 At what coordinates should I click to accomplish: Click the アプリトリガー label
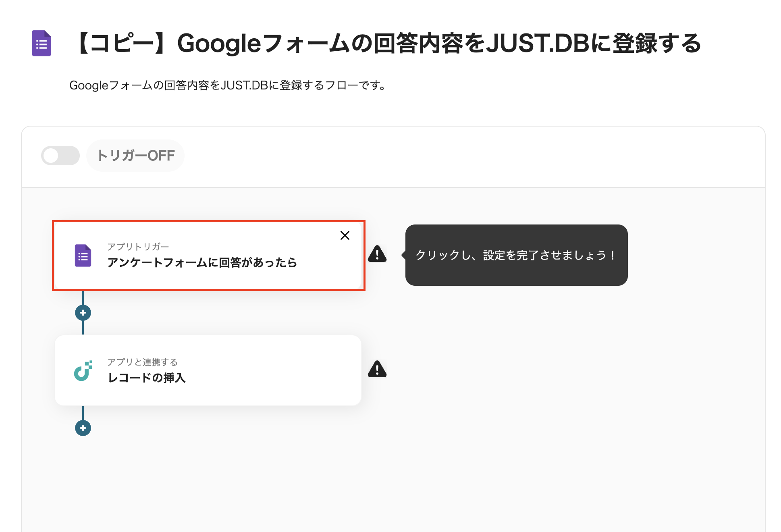click(138, 247)
